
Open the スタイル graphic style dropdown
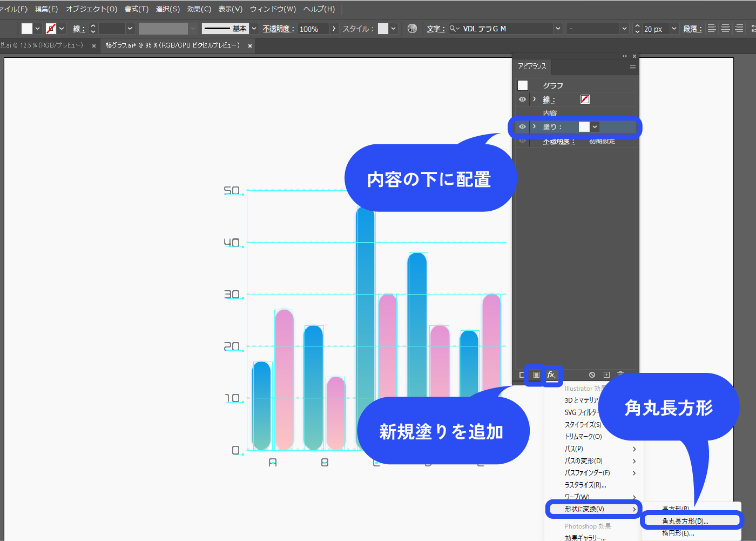[394, 29]
